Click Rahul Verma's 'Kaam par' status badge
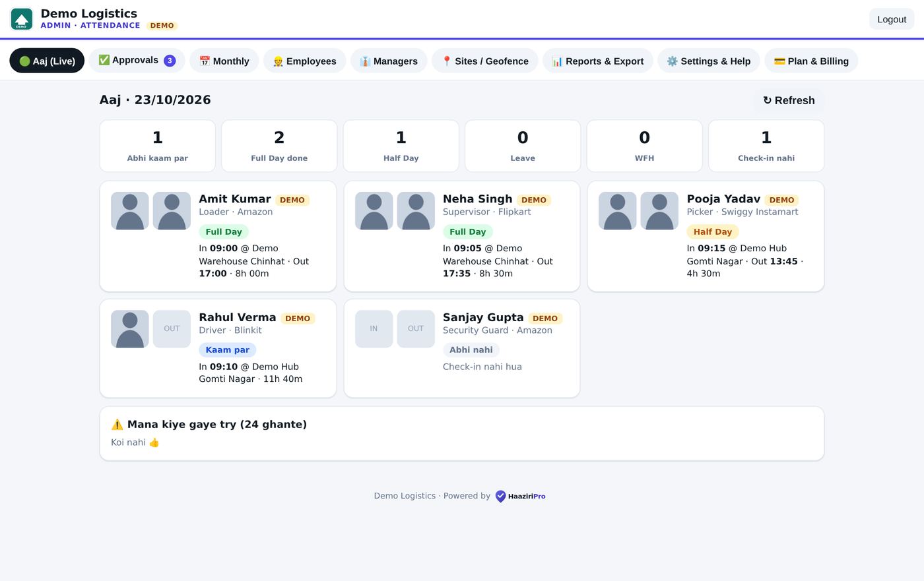This screenshot has height=581, width=924. (x=228, y=350)
